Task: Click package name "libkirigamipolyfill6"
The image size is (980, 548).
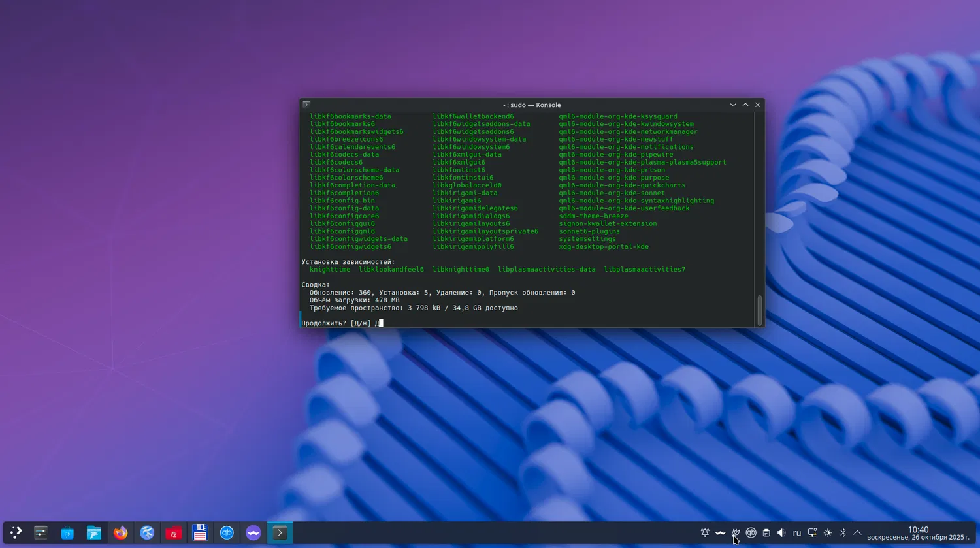Action: coord(473,247)
